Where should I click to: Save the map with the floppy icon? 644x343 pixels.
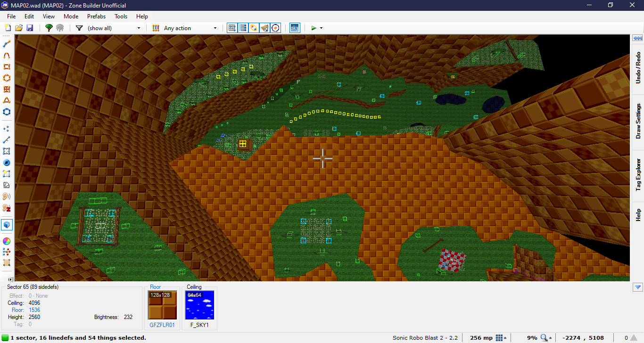point(30,28)
